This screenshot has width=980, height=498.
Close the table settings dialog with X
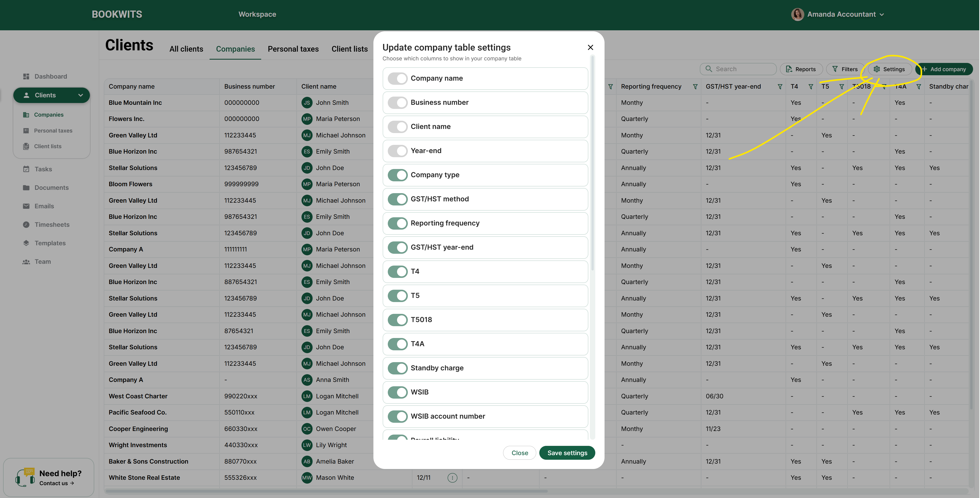(x=590, y=47)
